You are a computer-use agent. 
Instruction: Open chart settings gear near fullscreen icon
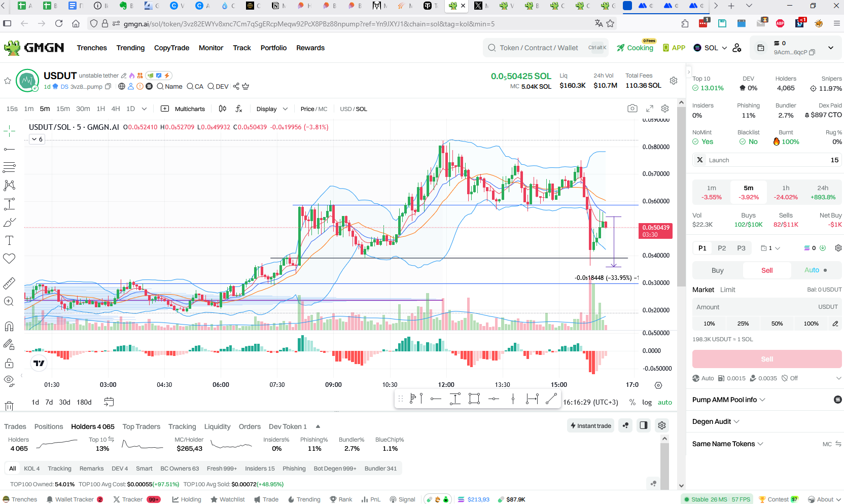pyautogui.click(x=665, y=109)
